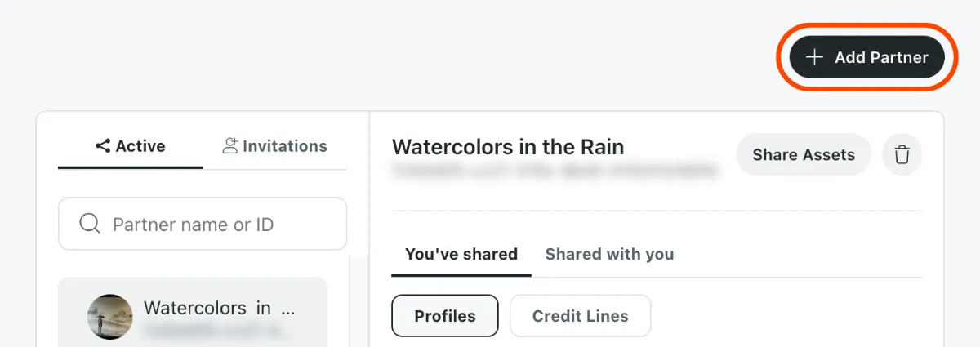
Task: Delete partner with the trash icon
Action: [x=902, y=154]
